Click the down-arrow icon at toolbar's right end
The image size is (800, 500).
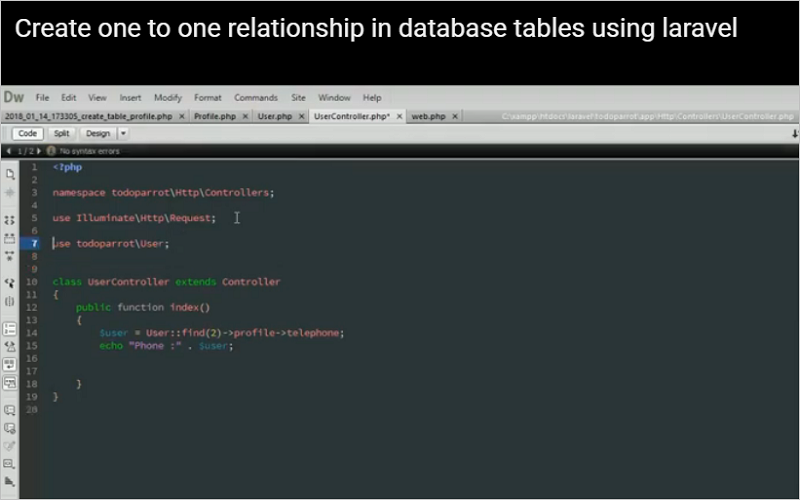[794, 134]
